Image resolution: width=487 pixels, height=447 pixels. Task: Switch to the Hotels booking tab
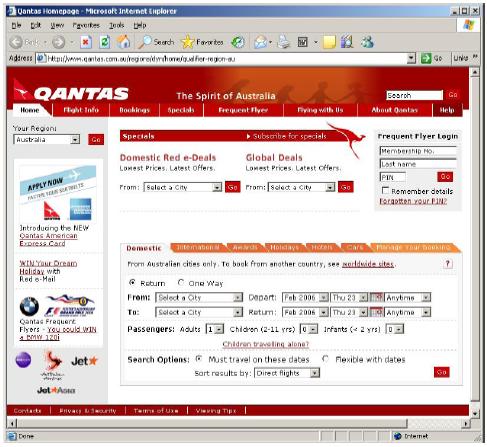(x=322, y=247)
